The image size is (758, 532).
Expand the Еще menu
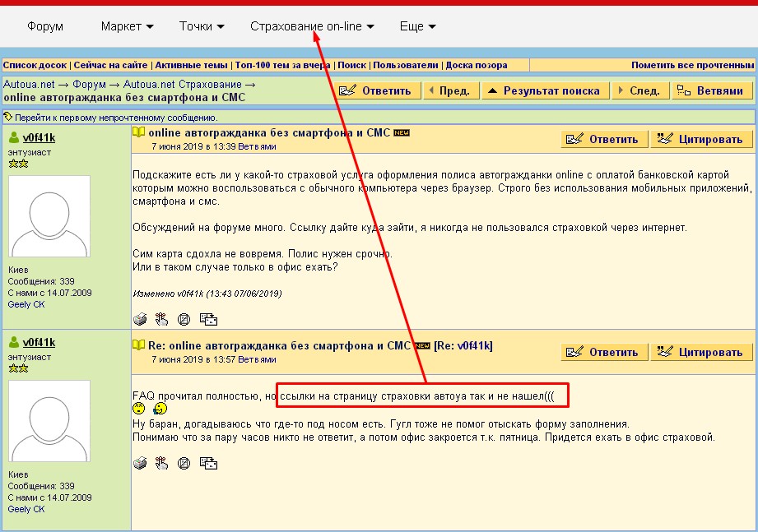coord(417,26)
